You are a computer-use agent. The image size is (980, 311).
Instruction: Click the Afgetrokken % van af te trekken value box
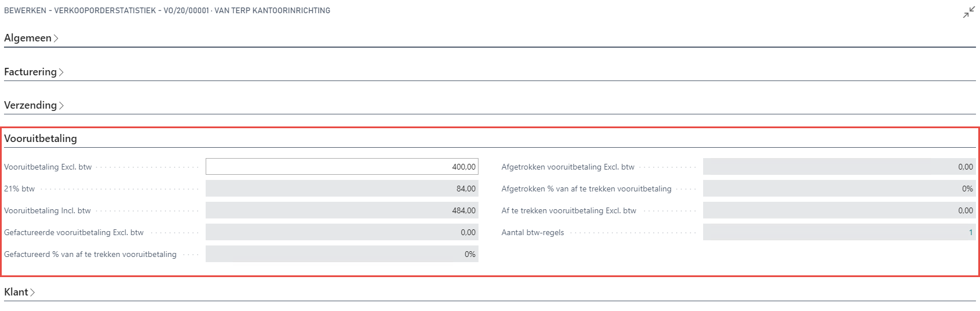pos(839,189)
